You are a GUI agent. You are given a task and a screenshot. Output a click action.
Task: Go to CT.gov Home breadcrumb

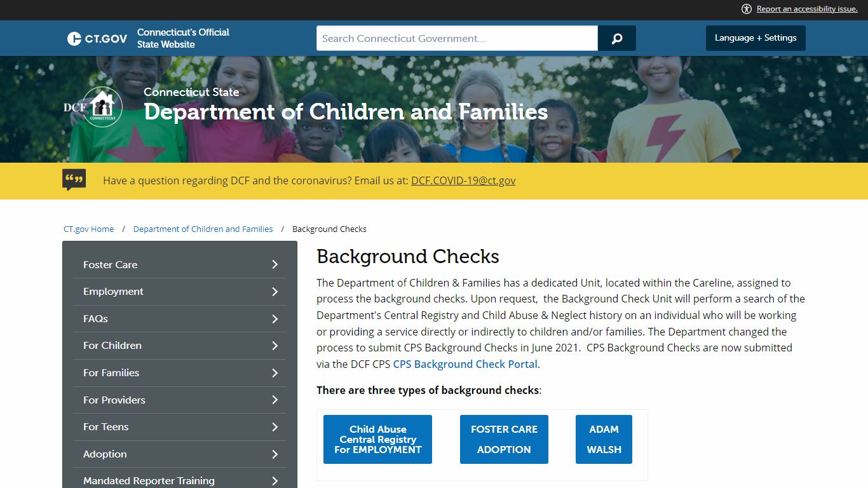pyautogui.click(x=89, y=229)
